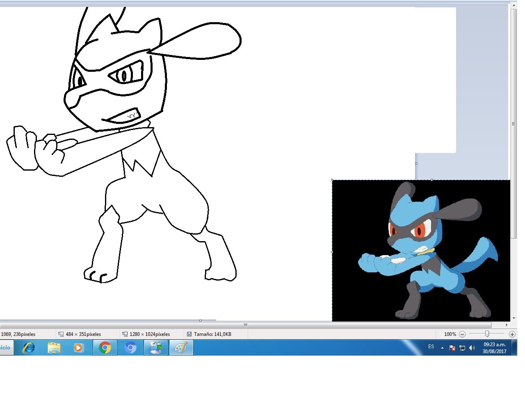Image resolution: width=525 pixels, height=420 pixels.
Task: Click the 'Tamaño: 141,0KB' file size
Action: click(x=212, y=334)
